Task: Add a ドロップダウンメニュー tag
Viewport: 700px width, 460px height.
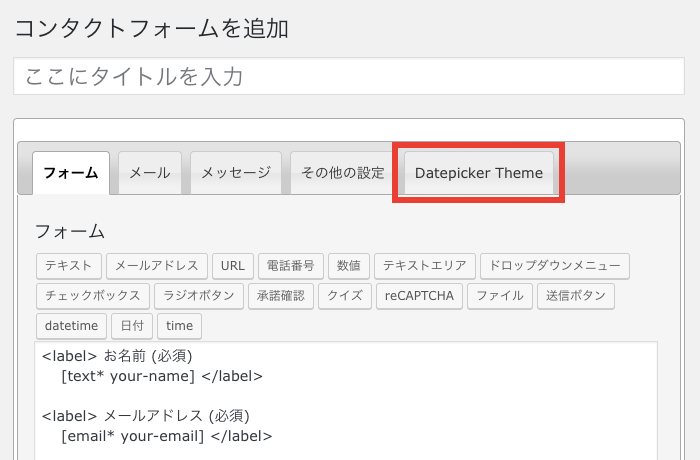Action: tap(555, 266)
